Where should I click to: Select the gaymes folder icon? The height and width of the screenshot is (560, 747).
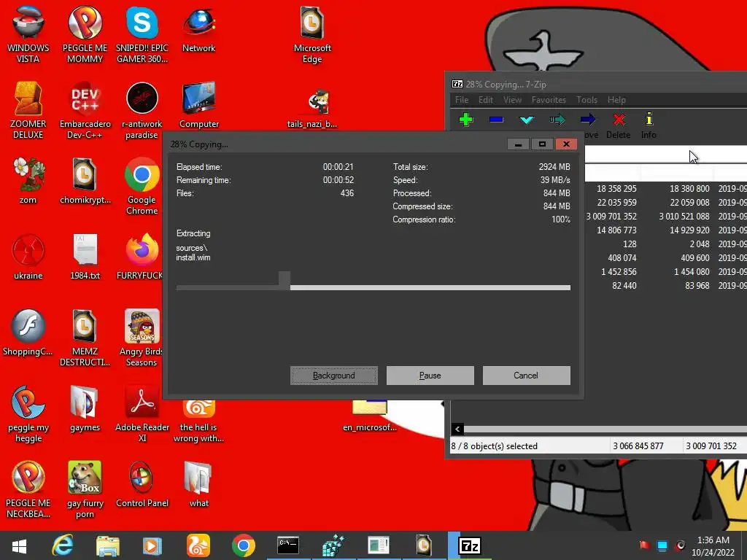85,408
